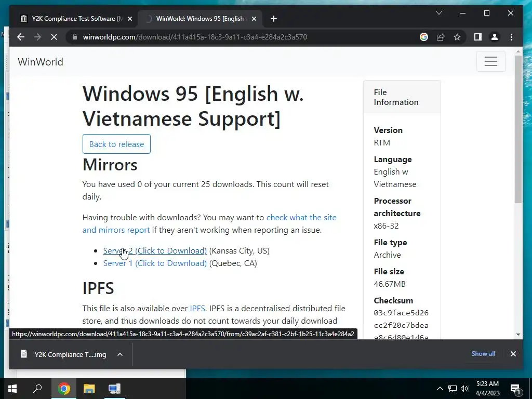Screen dimensions: 532x399
Task: Go back to the previous page
Action: [21, 37]
